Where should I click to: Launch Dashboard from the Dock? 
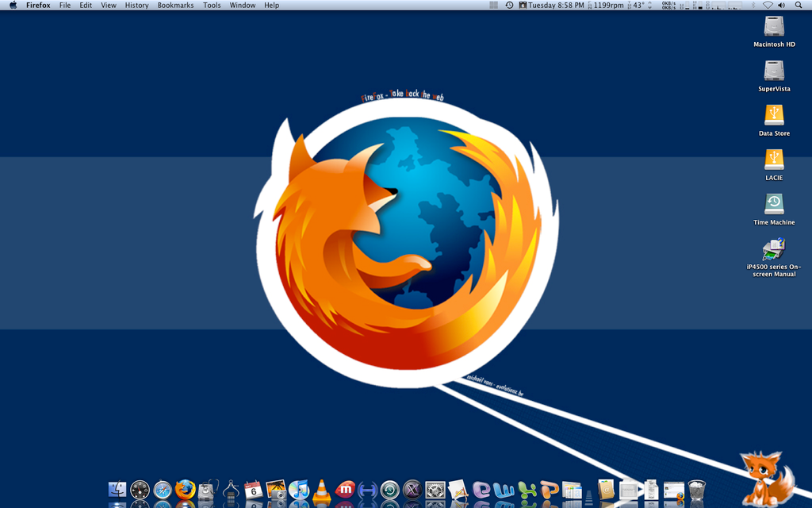click(140, 489)
